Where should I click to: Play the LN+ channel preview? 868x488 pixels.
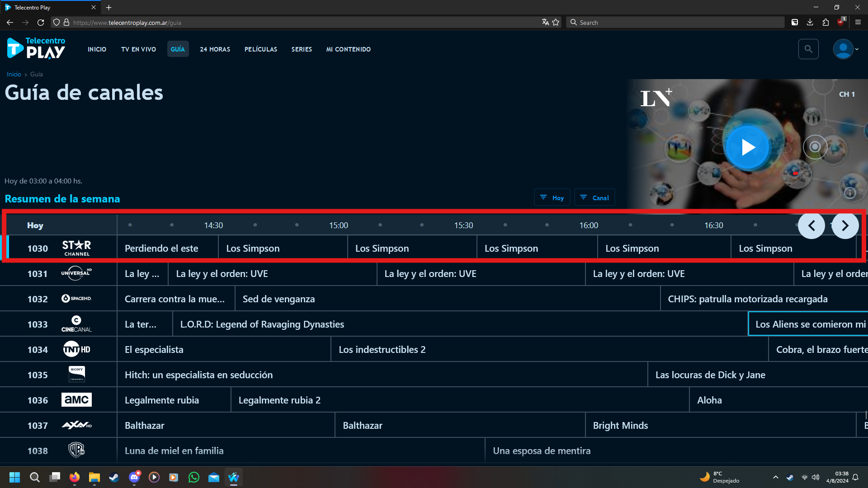[x=747, y=147]
